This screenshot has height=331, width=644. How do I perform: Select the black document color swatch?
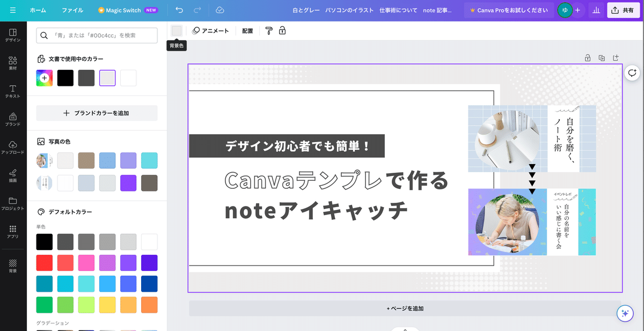coord(65,78)
